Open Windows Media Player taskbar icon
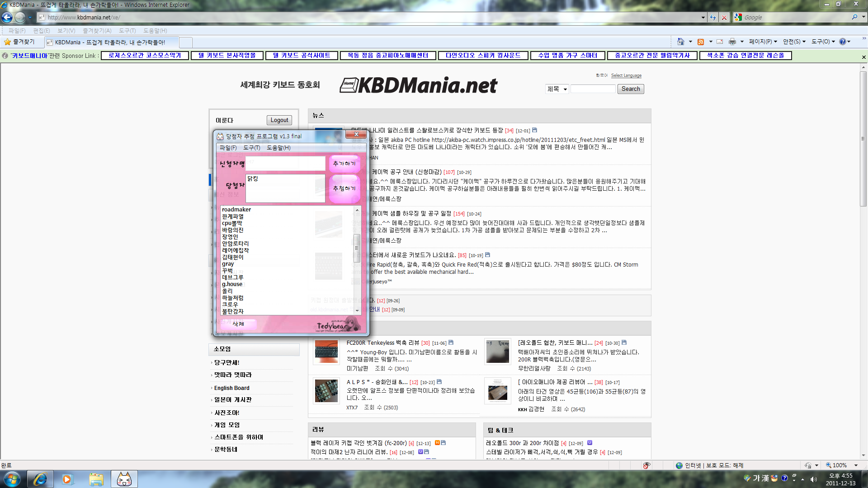Screen dimensions: 868x488 point(67,479)
